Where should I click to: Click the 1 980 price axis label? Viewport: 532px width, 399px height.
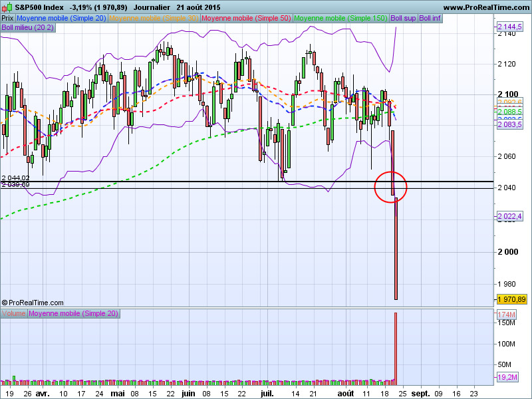pos(507,284)
